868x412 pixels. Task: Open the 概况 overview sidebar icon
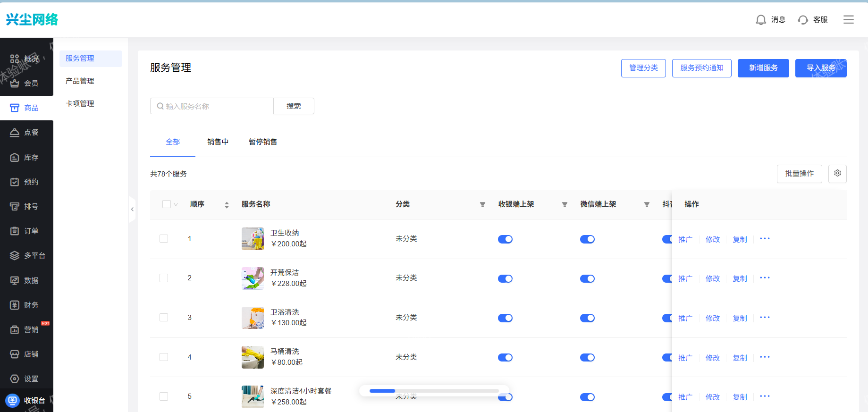tap(15, 59)
